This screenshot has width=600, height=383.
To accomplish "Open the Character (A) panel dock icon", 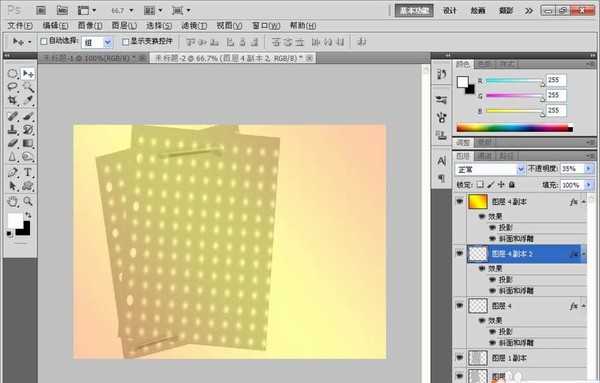I will coord(442,161).
